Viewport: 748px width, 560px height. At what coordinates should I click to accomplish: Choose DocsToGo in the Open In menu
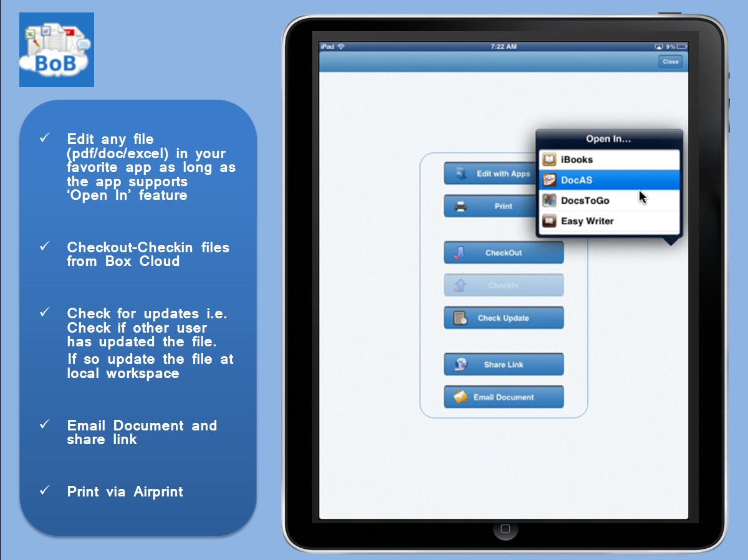click(x=609, y=201)
